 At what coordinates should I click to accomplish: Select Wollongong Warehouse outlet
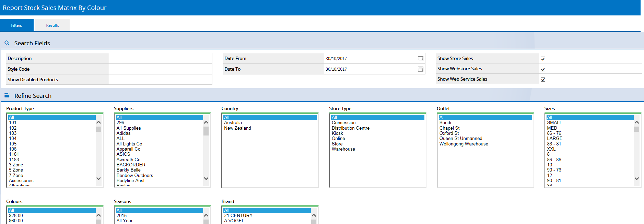[485, 144]
